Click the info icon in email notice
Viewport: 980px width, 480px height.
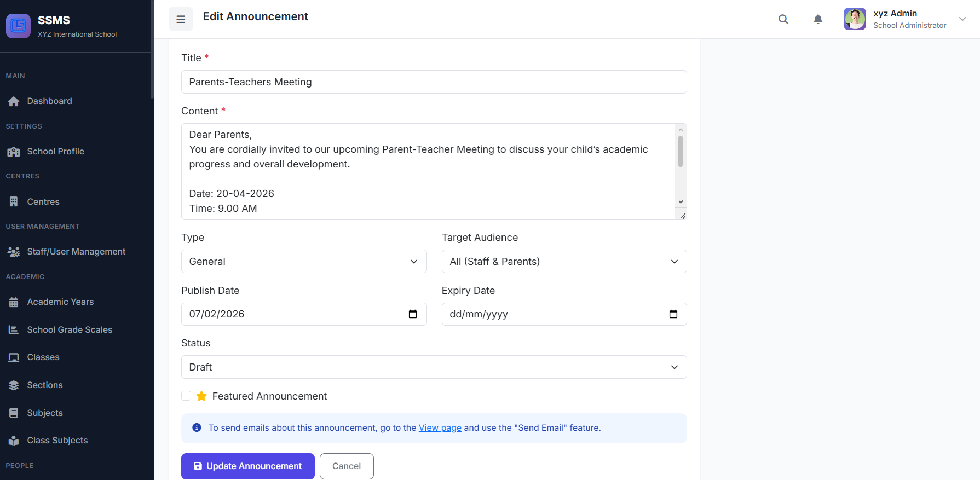[197, 428]
